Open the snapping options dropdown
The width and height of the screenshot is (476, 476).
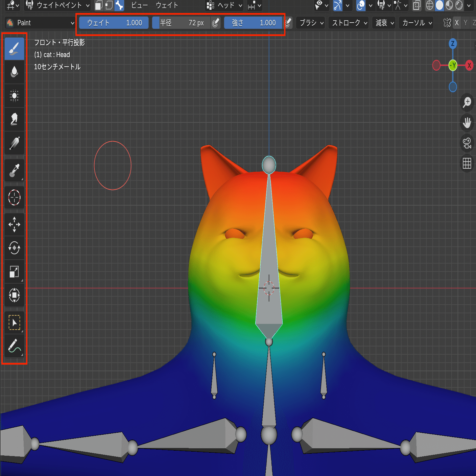pos(255,5)
